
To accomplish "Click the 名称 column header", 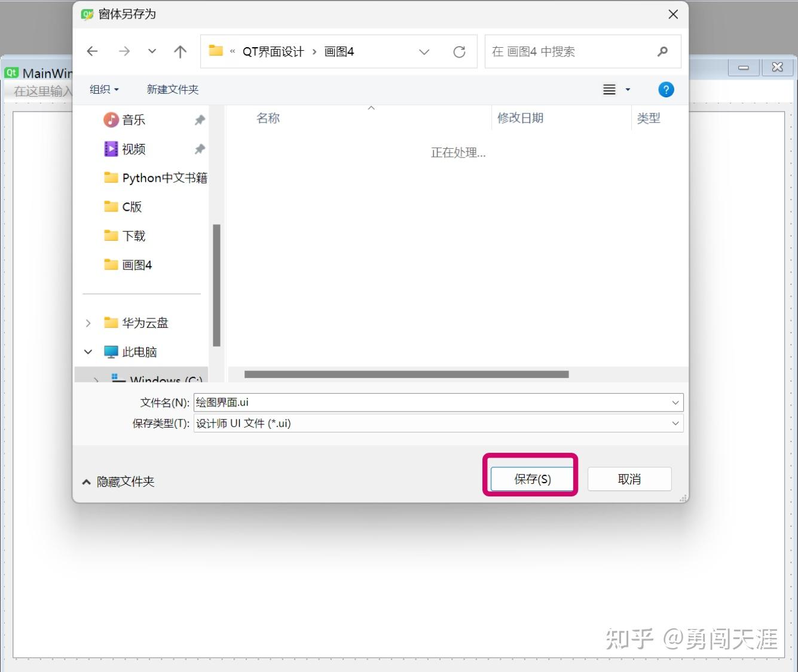I will click(x=268, y=118).
